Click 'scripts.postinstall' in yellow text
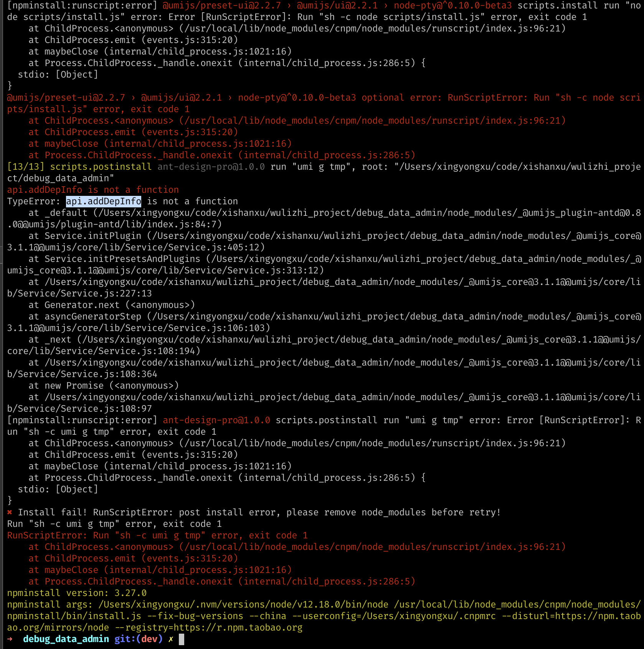The height and width of the screenshot is (649, 644). pyautogui.click(x=101, y=167)
